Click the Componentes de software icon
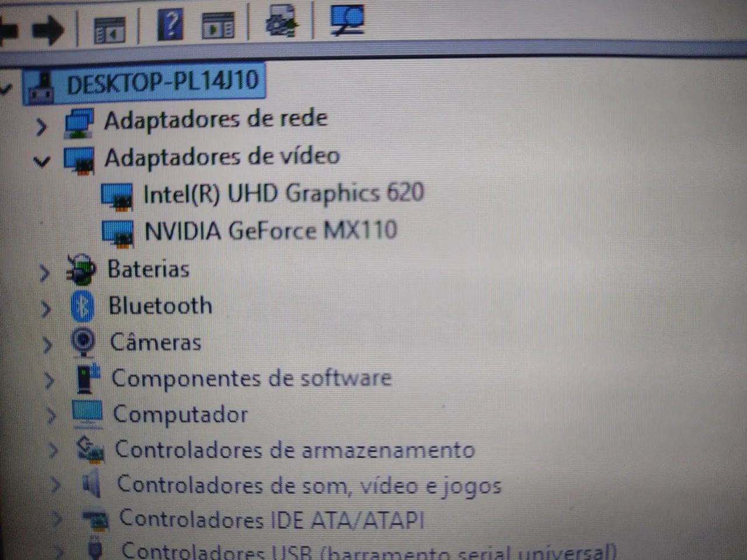 point(88,378)
